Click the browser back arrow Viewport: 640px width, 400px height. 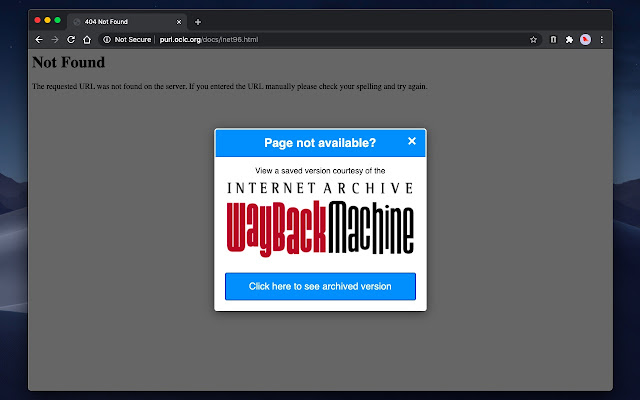[39, 39]
